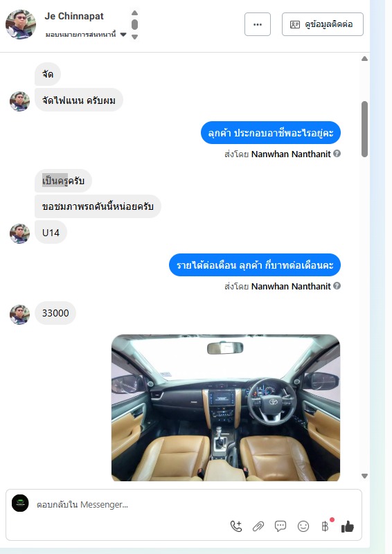Send a thumbs-up like
Image resolution: width=392 pixels, height=554 pixels.
348,526
